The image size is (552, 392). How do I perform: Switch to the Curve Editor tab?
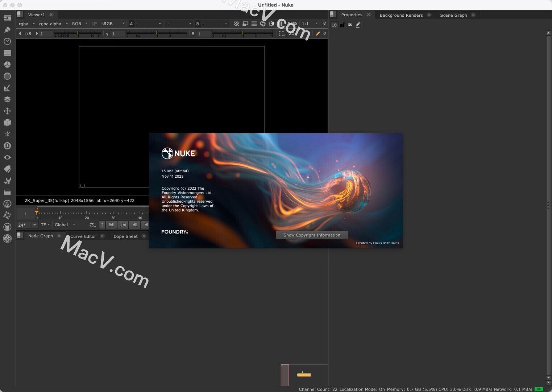tap(83, 236)
